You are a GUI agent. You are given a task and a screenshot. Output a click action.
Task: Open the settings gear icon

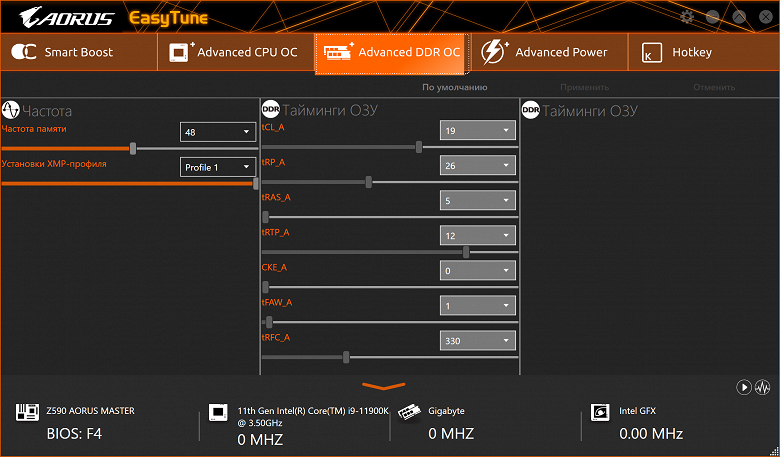(x=687, y=17)
